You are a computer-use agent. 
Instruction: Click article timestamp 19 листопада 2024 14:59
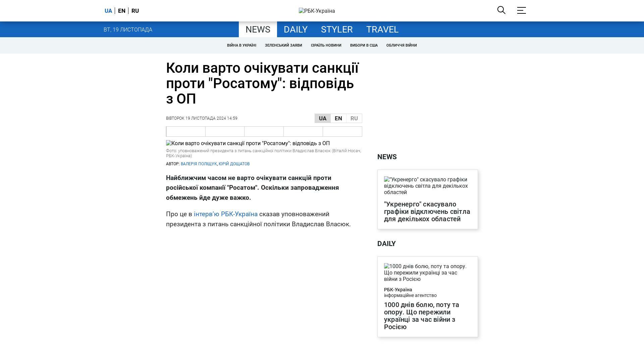click(202, 118)
